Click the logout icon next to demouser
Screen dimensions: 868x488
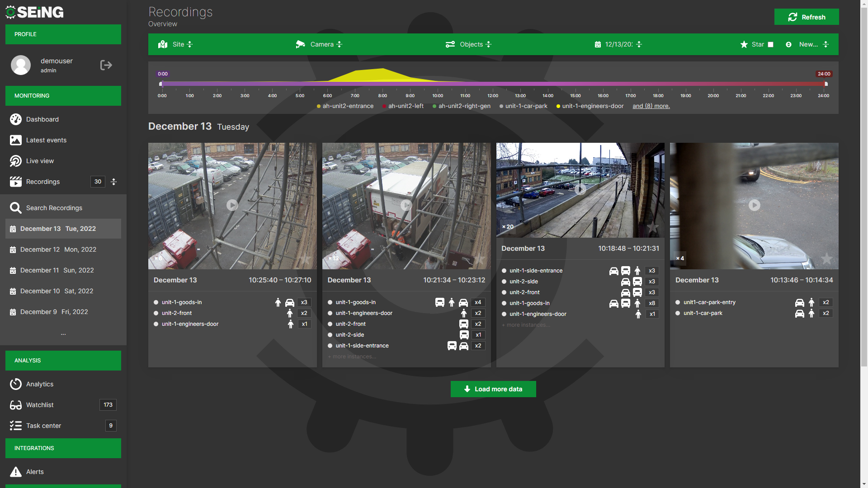click(106, 65)
